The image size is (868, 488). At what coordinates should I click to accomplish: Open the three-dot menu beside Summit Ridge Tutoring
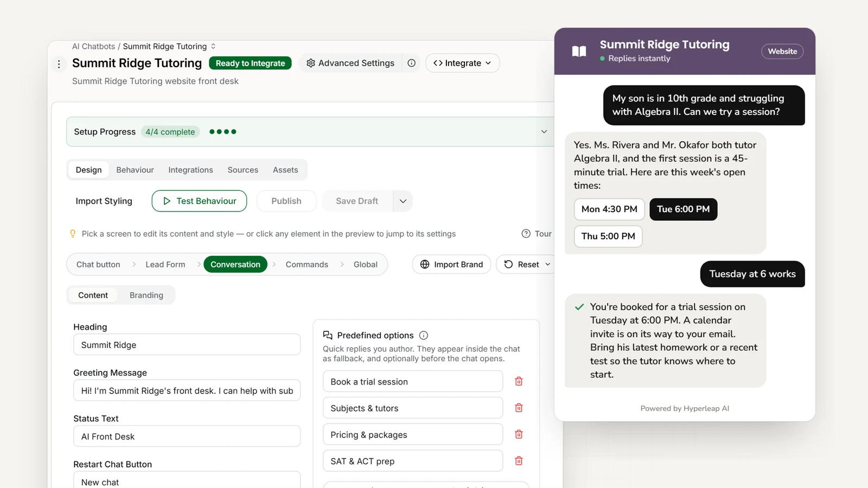59,64
